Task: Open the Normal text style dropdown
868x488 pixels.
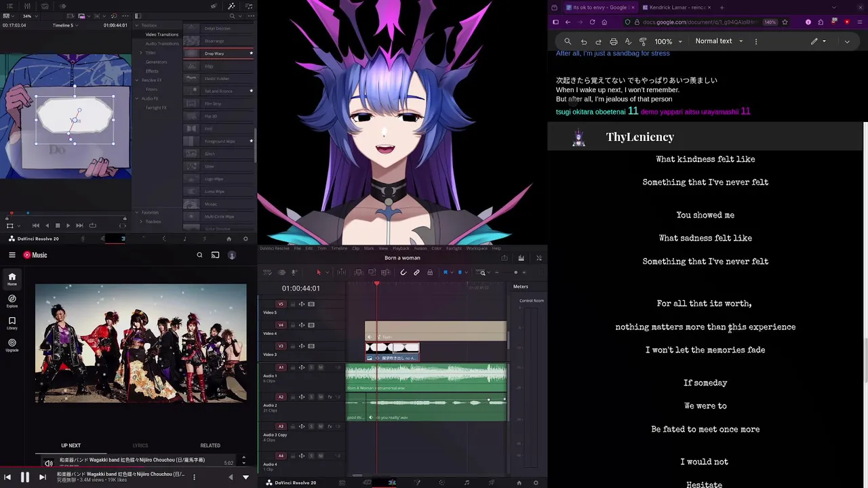Action: pos(719,41)
